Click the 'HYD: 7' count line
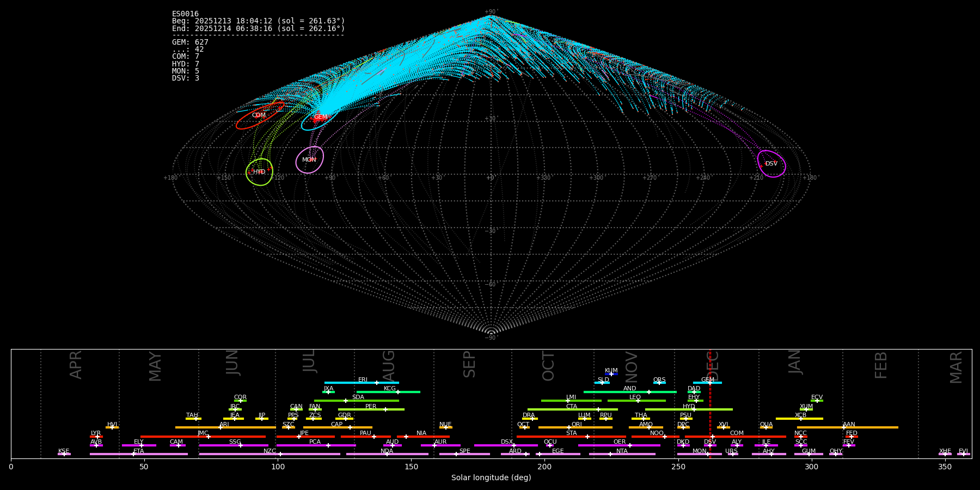980x490 pixels. pos(186,64)
